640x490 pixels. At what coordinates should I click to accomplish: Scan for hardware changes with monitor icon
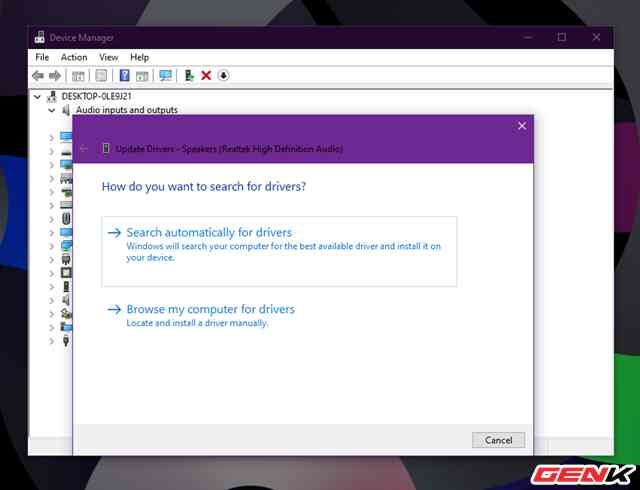pos(166,76)
